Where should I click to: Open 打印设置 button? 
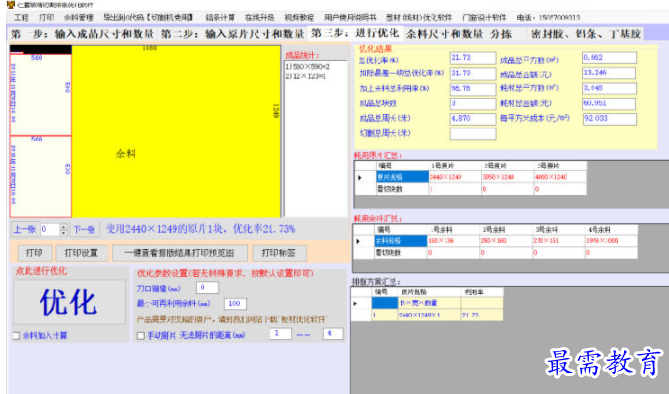[x=81, y=253]
